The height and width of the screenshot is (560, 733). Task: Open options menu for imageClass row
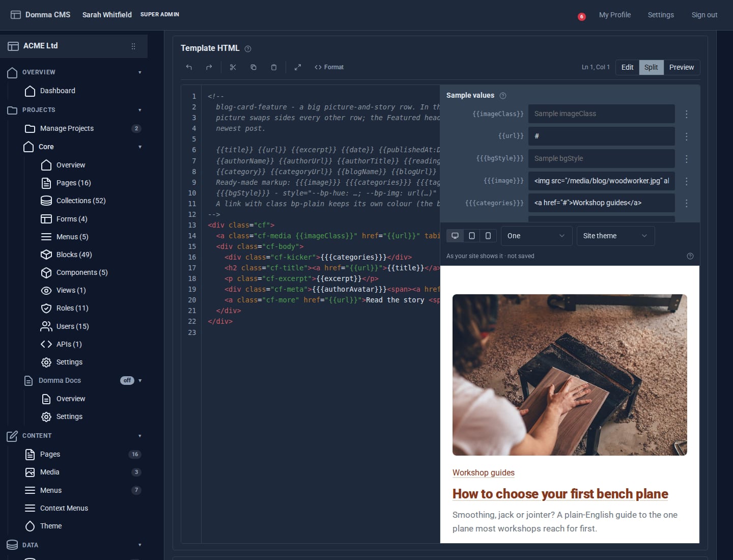[687, 114]
